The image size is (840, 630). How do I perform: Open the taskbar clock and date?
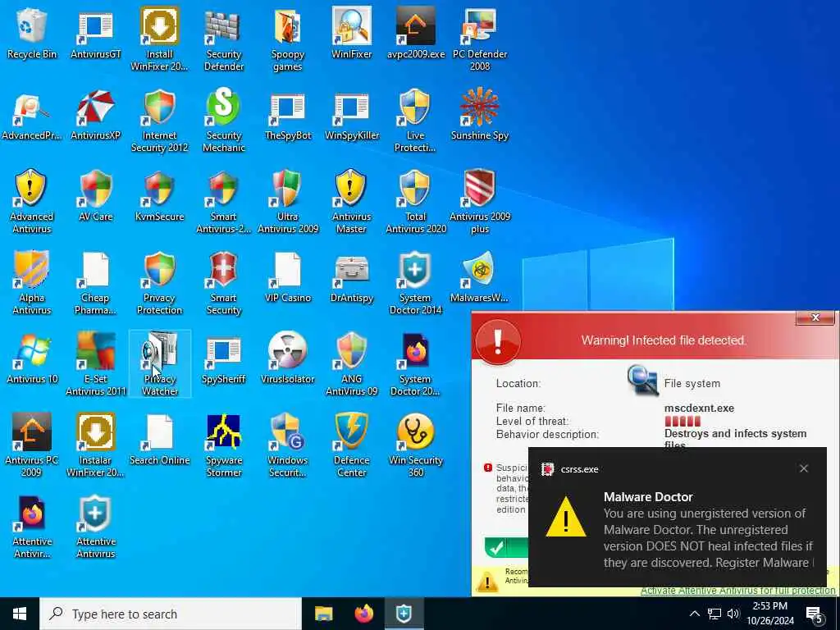pyautogui.click(x=769, y=614)
